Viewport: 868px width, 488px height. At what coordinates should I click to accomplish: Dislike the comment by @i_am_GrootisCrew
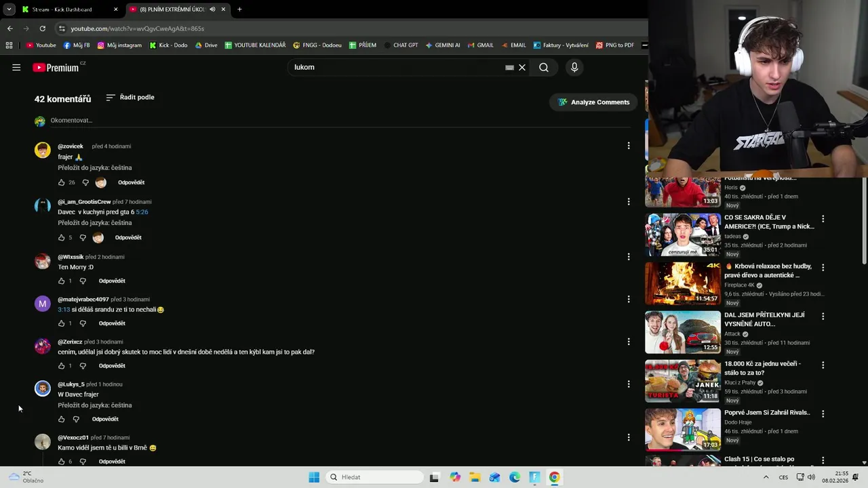[83, 237]
